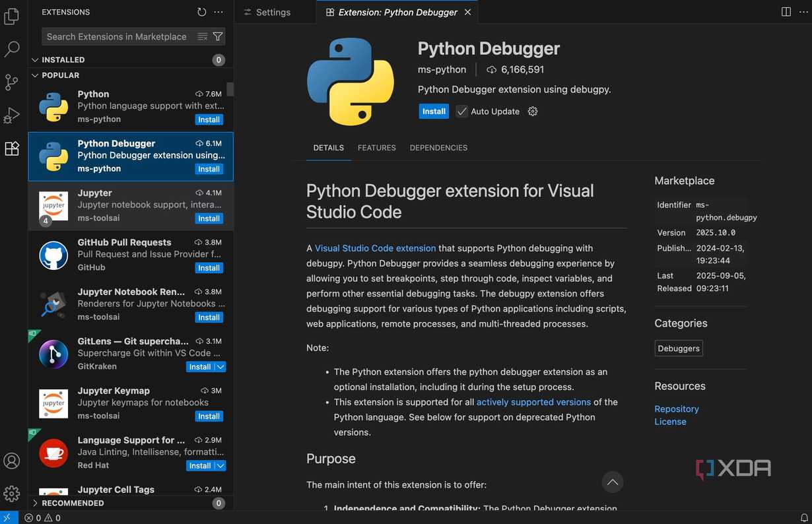Screen dimensions: 812x524
Task: Open remote window indicator in status bar
Action: point(9,518)
